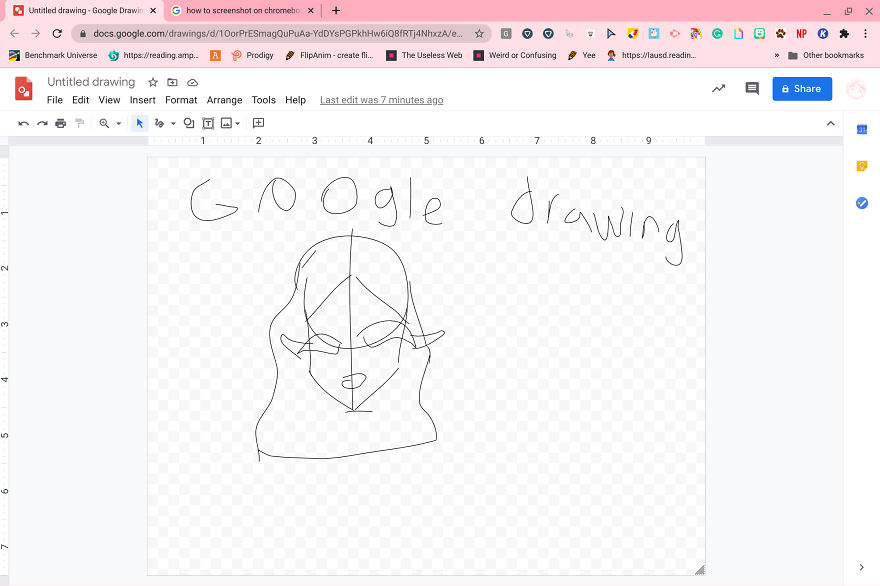
Task: Open the insert comment tool
Action: (258, 123)
